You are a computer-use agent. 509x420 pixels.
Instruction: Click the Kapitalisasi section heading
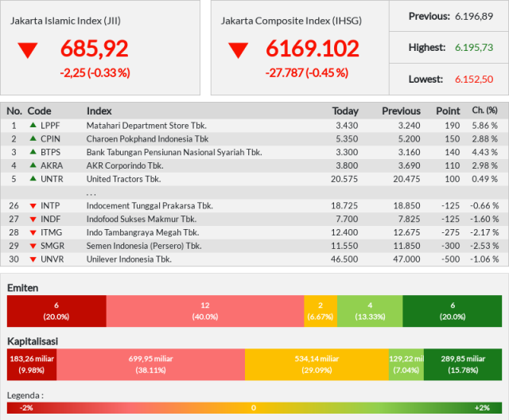(33, 341)
